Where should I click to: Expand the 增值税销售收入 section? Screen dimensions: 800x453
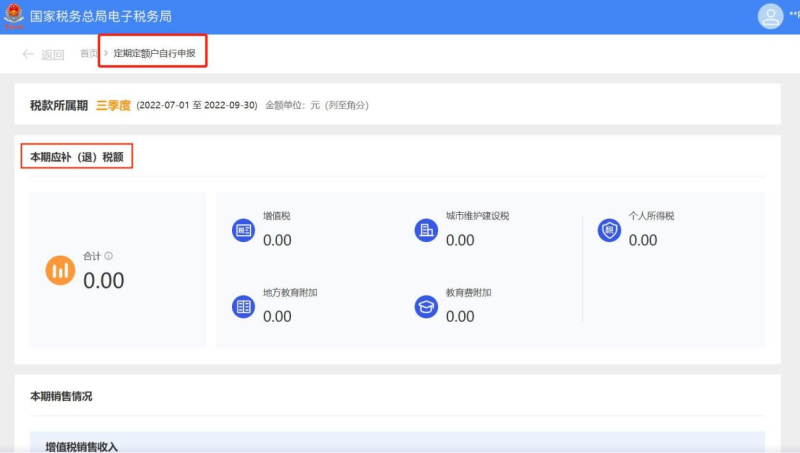pos(82,446)
